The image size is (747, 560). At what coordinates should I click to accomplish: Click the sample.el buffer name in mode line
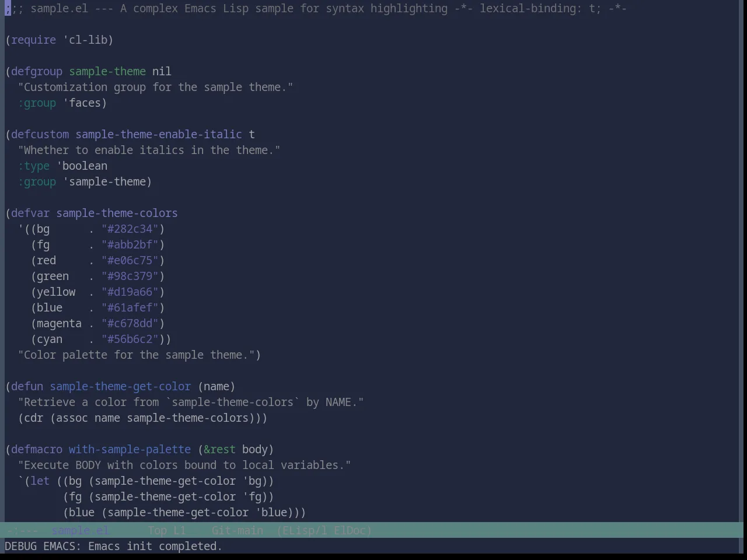pos(81,530)
